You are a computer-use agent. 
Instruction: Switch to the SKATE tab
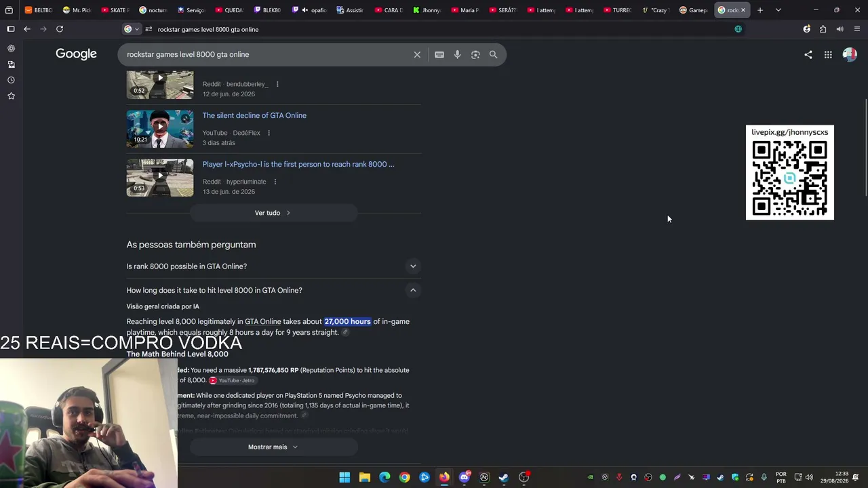[115, 10]
